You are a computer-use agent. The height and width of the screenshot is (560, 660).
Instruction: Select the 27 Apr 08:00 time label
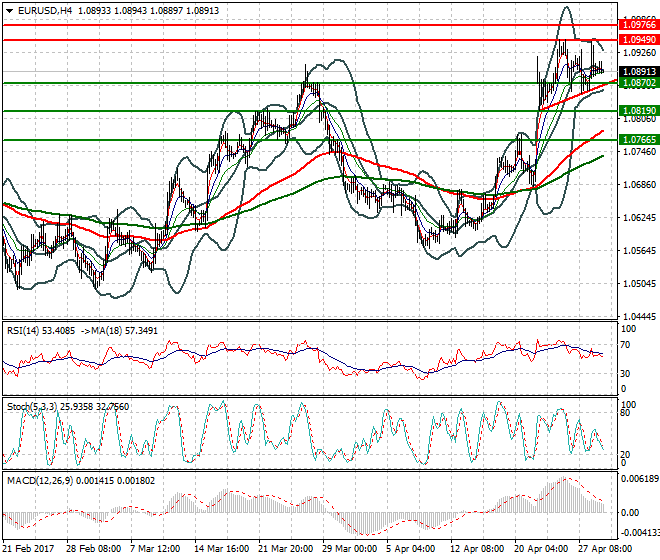[605, 549]
